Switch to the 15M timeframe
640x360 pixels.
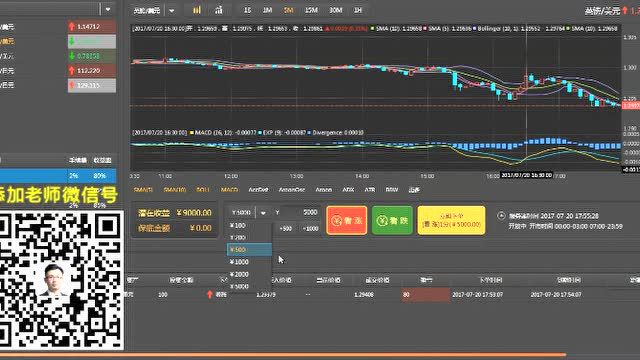(311, 10)
